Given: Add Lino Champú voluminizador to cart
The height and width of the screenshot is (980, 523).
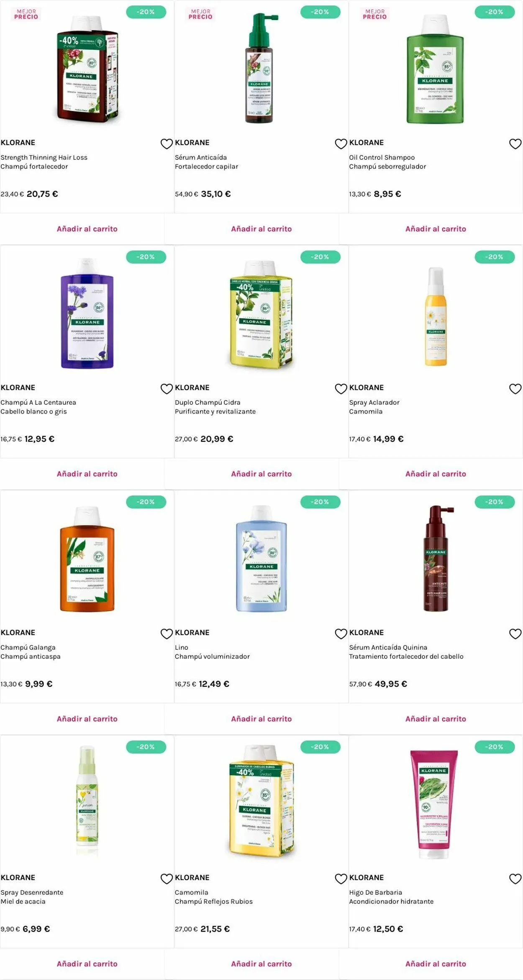Looking at the screenshot, I should (x=261, y=719).
